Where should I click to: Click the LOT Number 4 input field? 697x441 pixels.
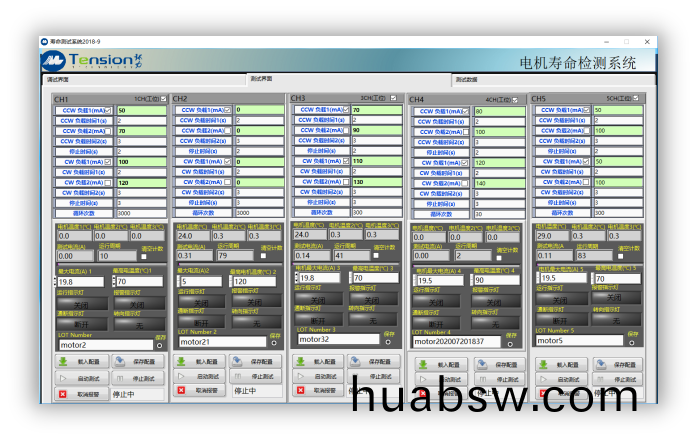point(455,341)
